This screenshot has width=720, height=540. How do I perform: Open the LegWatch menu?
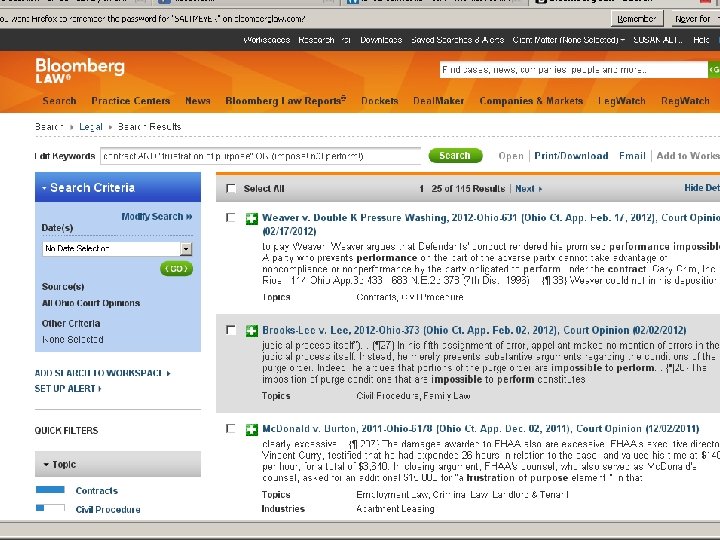pos(622,101)
